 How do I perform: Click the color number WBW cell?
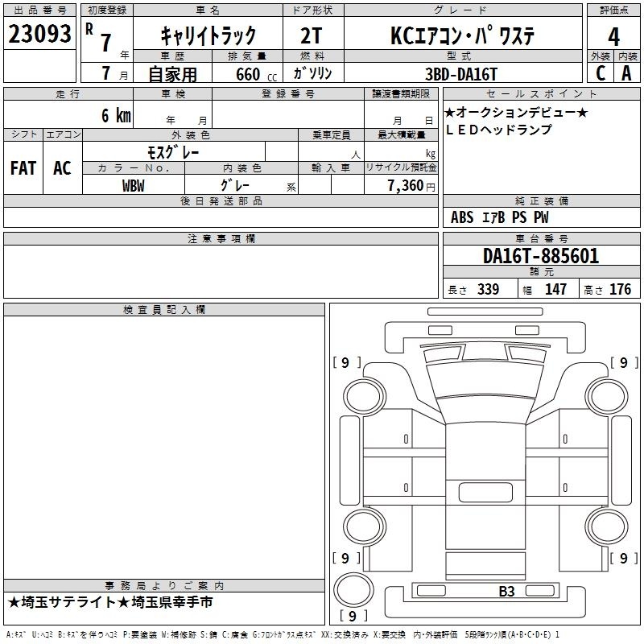tap(134, 185)
